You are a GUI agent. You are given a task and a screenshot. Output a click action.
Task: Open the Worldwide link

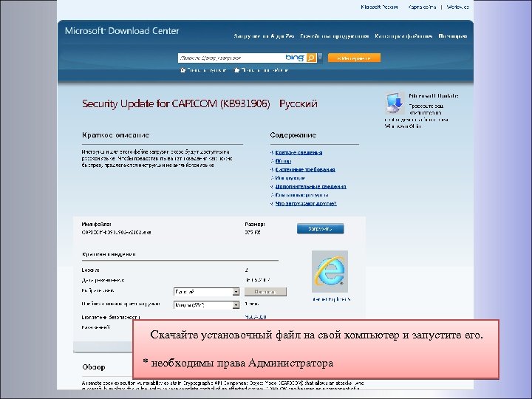(x=457, y=7)
